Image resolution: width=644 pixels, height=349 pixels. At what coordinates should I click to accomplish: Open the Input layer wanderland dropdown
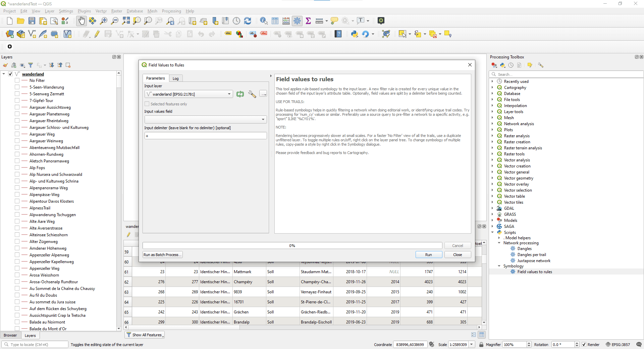[189, 94]
